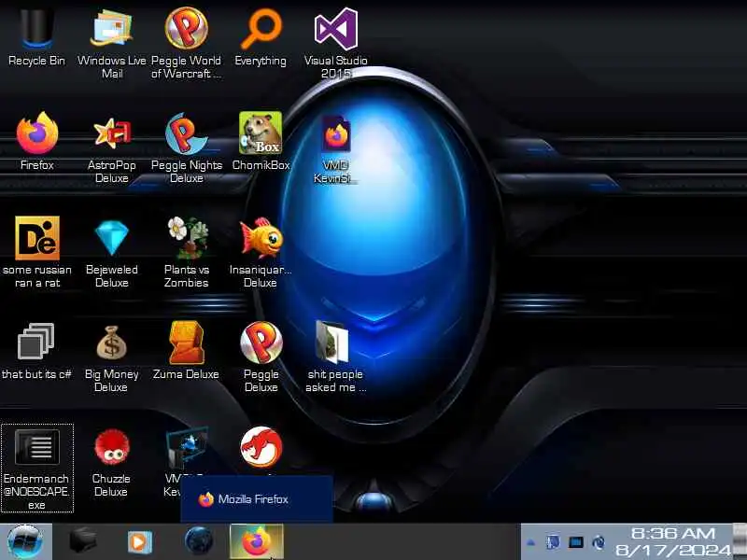Open Plants vs Zombies shortcut
Image resolution: width=747 pixels, height=560 pixels.
(188, 238)
